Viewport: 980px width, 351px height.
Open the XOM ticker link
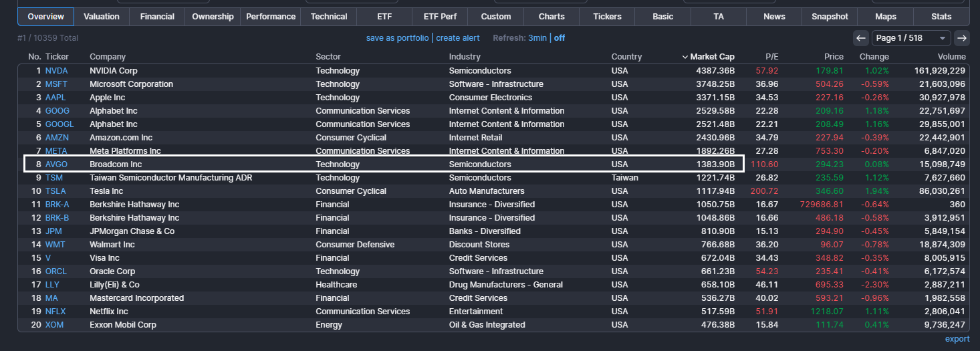point(54,324)
